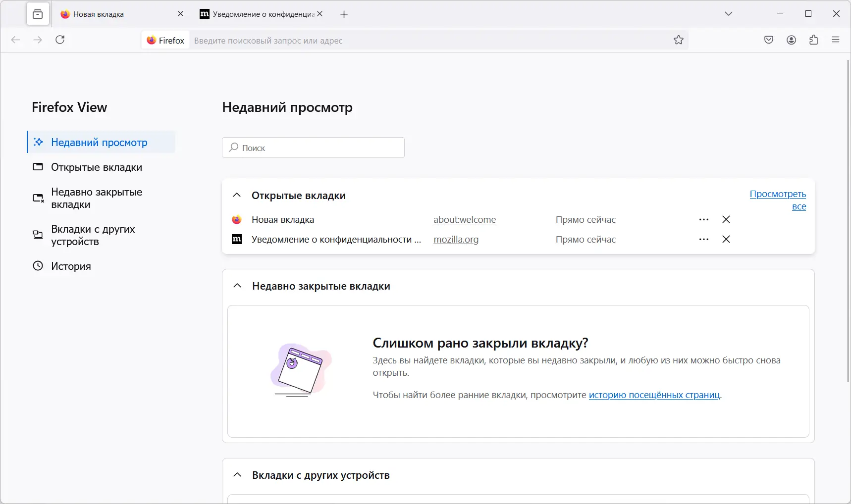The image size is (851, 504).
Task: Collapse the Недавно закрытые вкладки section
Action: tap(237, 286)
